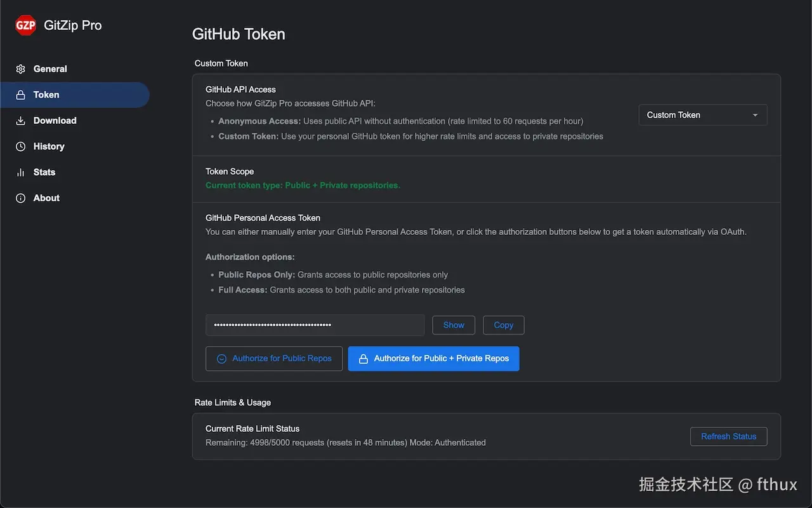The image size is (812, 508).
Task: Copy the personal access token
Action: point(504,325)
